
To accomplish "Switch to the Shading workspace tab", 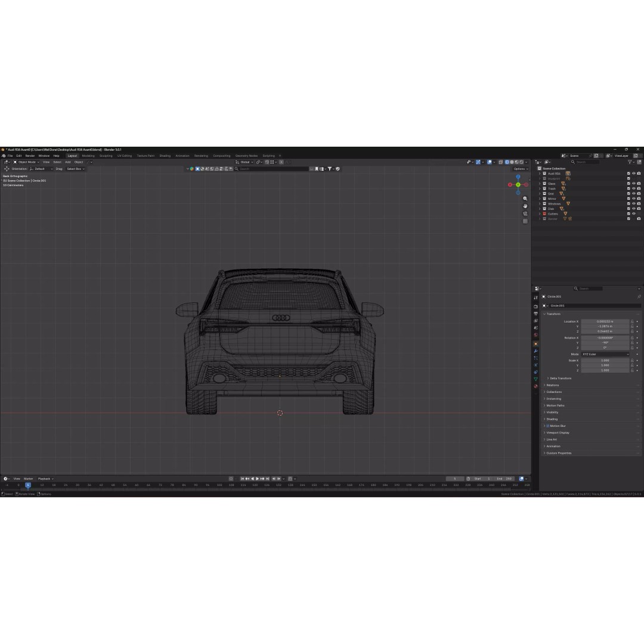I will tap(165, 156).
